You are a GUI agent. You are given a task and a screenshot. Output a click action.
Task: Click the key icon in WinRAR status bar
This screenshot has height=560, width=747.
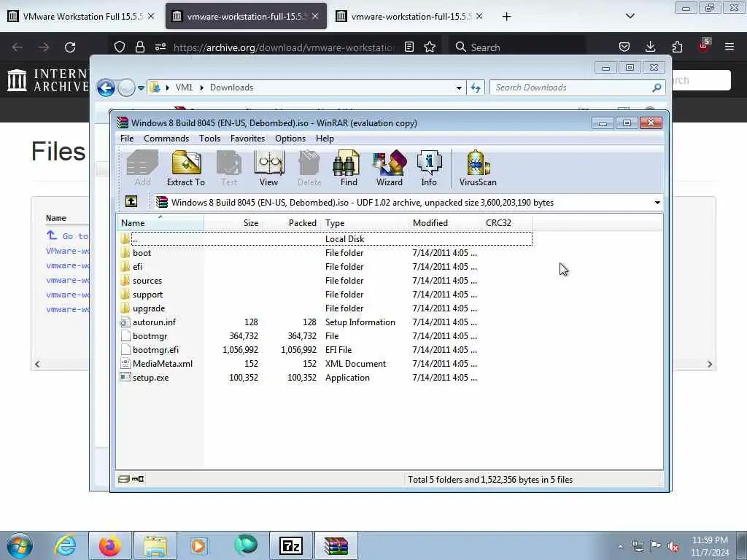click(138, 479)
